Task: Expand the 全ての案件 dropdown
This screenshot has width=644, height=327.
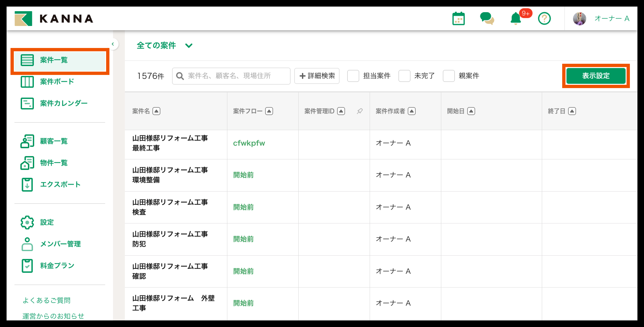Action: (x=189, y=46)
